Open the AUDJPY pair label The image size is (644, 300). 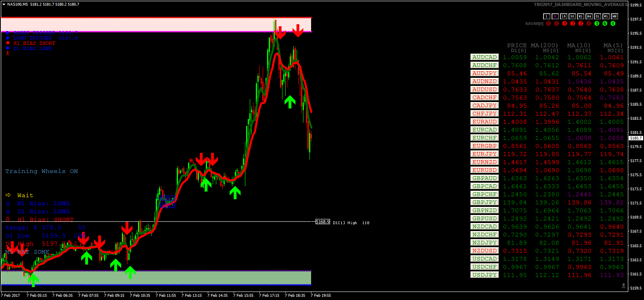coord(485,73)
